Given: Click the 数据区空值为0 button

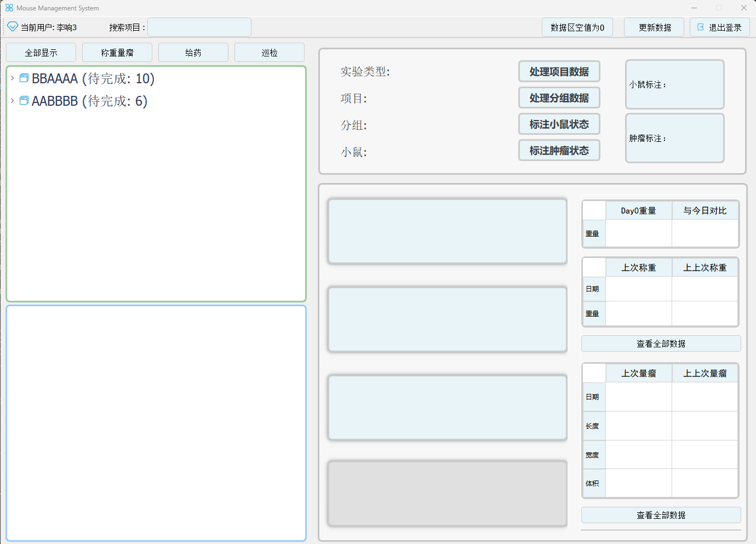Looking at the screenshot, I should (577, 27).
